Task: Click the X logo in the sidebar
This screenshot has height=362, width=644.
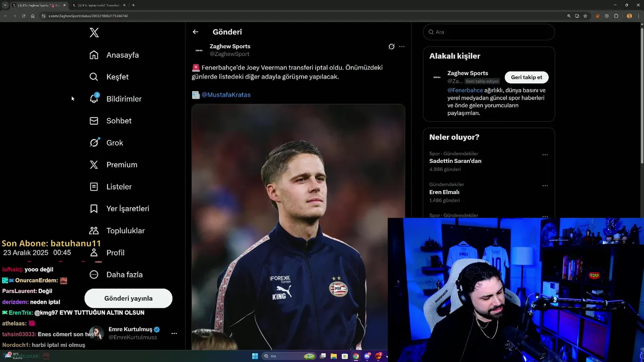Action: (x=94, y=33)
